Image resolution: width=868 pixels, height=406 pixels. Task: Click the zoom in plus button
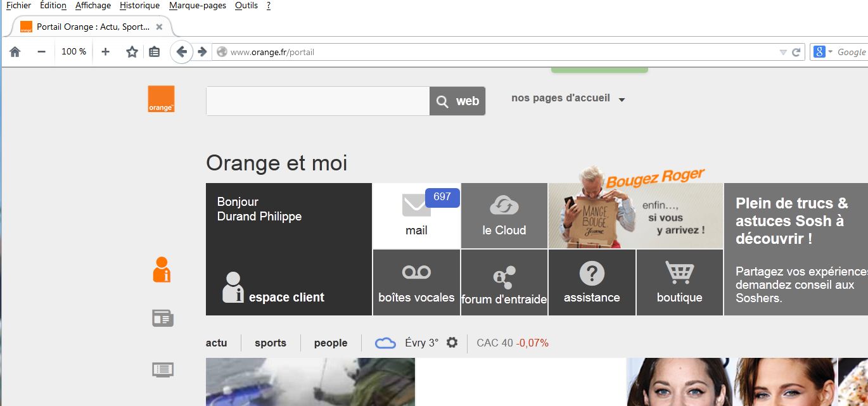(x=105, y=52)
